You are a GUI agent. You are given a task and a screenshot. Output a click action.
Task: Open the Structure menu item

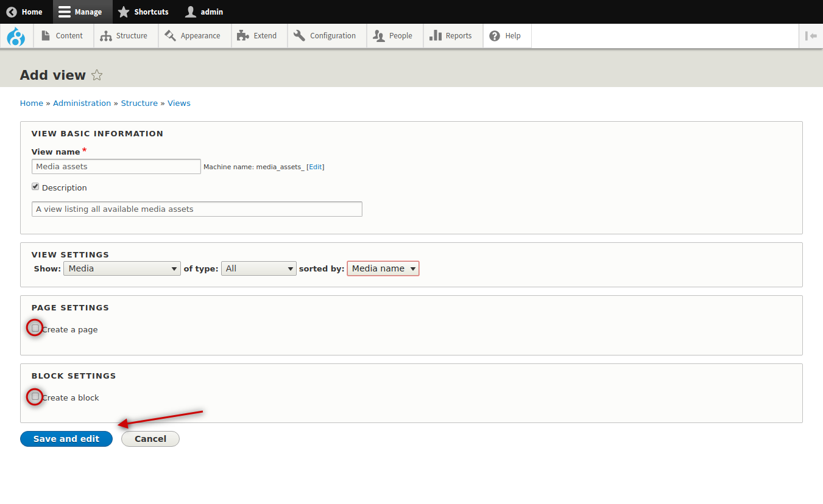(124, 36)
